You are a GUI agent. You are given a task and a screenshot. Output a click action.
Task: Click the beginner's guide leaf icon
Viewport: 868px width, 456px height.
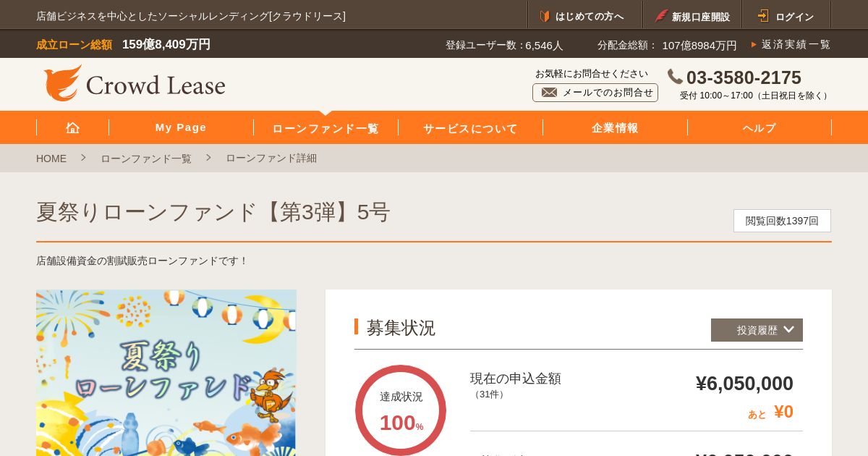coord(545,16)
